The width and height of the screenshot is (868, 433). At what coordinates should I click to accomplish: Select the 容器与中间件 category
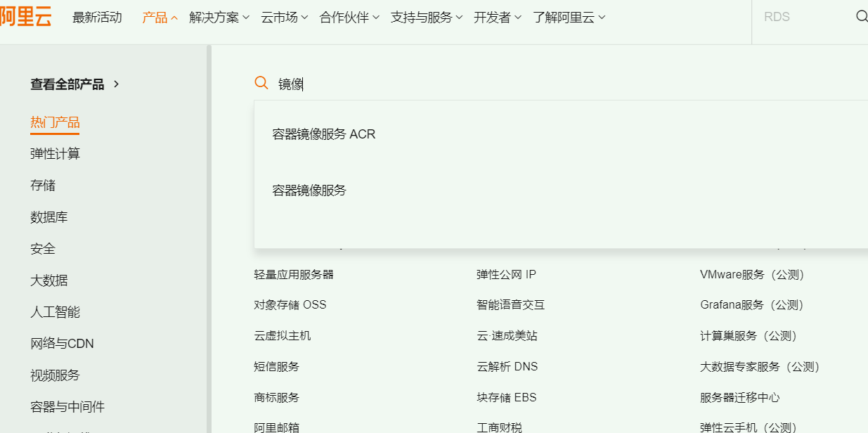[x=67, y=407]
